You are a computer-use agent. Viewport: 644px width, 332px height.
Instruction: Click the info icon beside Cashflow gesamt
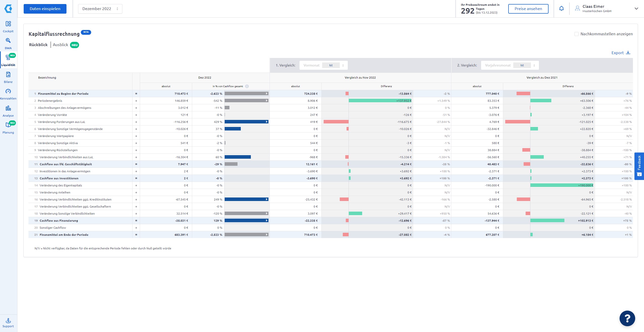click(247, 86)
